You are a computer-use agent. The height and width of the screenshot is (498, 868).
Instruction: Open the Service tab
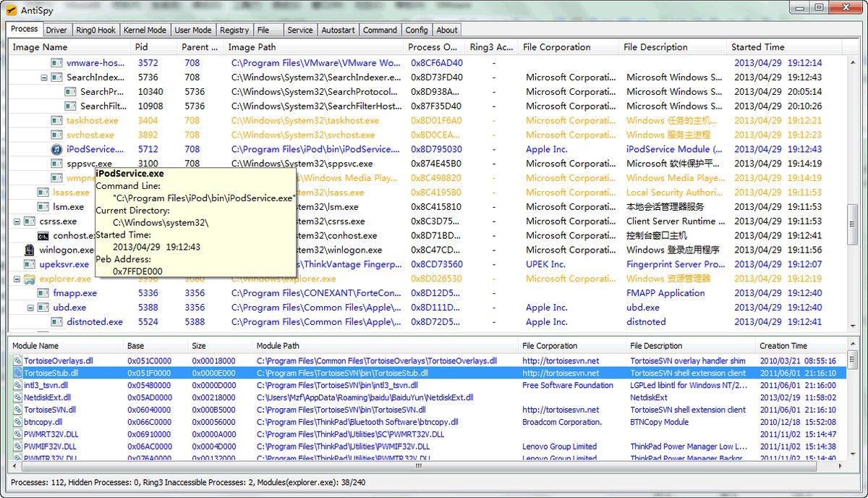[x=300, y=30]
